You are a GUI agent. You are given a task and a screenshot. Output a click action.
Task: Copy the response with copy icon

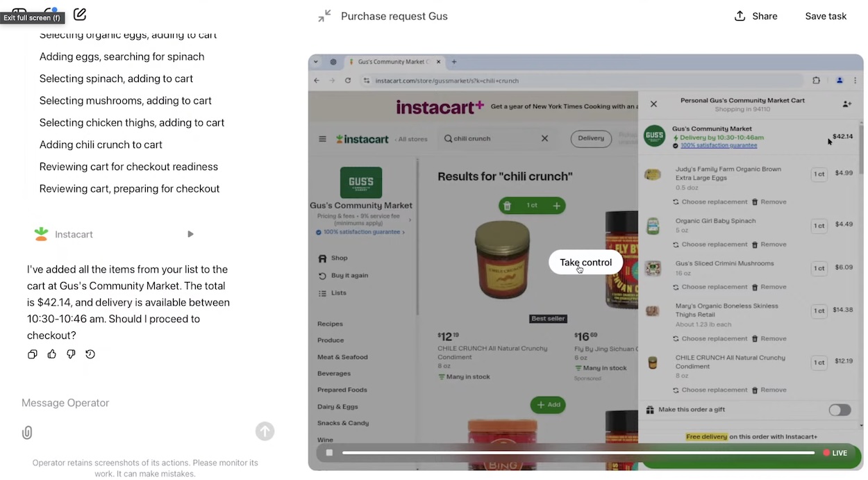(x=32, y=354)
